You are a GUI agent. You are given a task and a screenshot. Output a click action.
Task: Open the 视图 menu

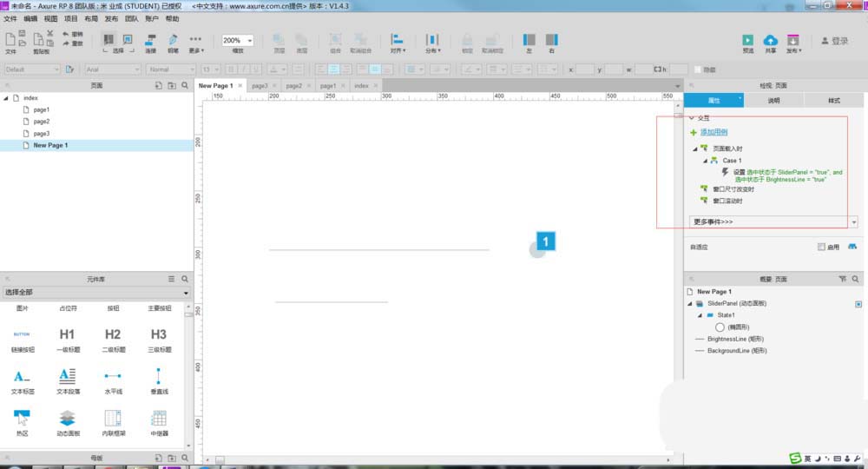click(51, 19)
